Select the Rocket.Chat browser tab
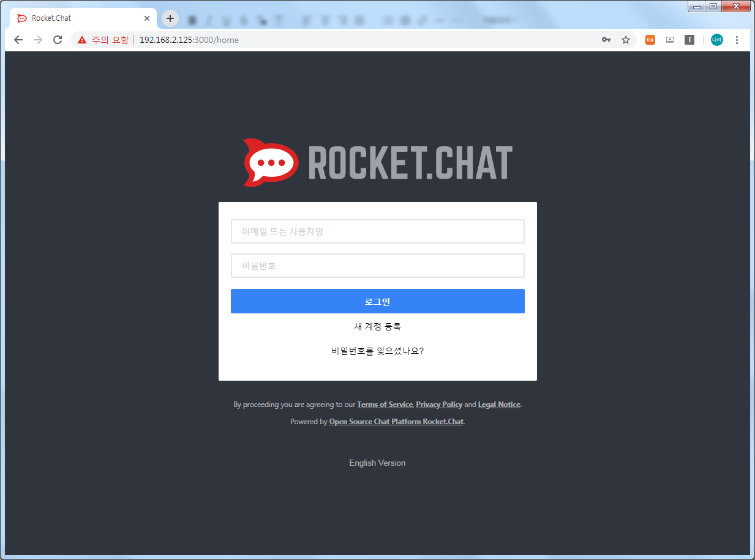The image size is (755, 560). point(83,18)
